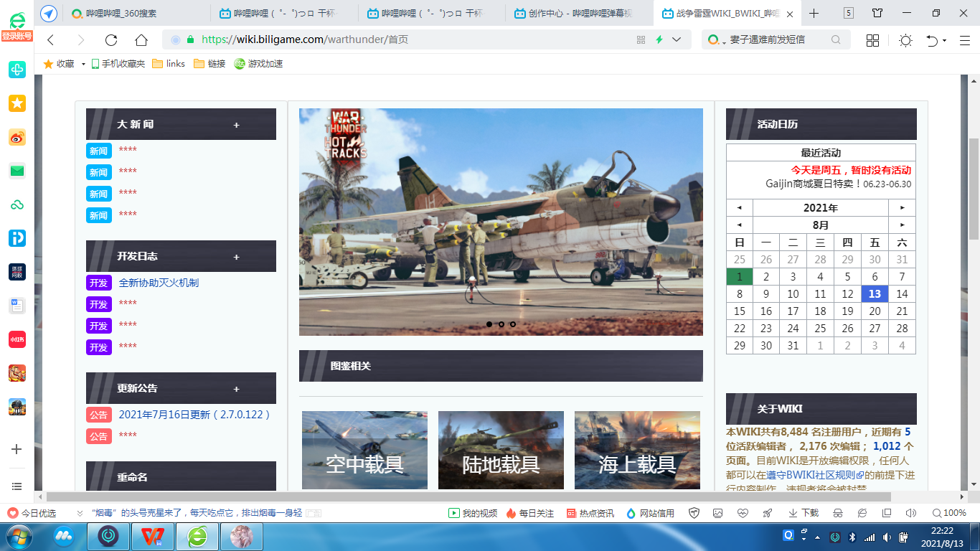
Task: Open the 小红书 icon in sidebar
Action: tap(17, 339)
